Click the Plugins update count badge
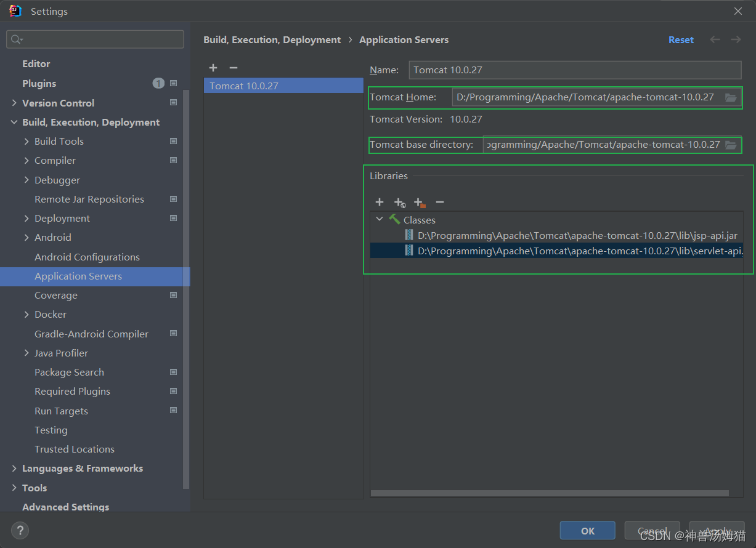This screenshot has height=548, width=756. coord(158,83)
